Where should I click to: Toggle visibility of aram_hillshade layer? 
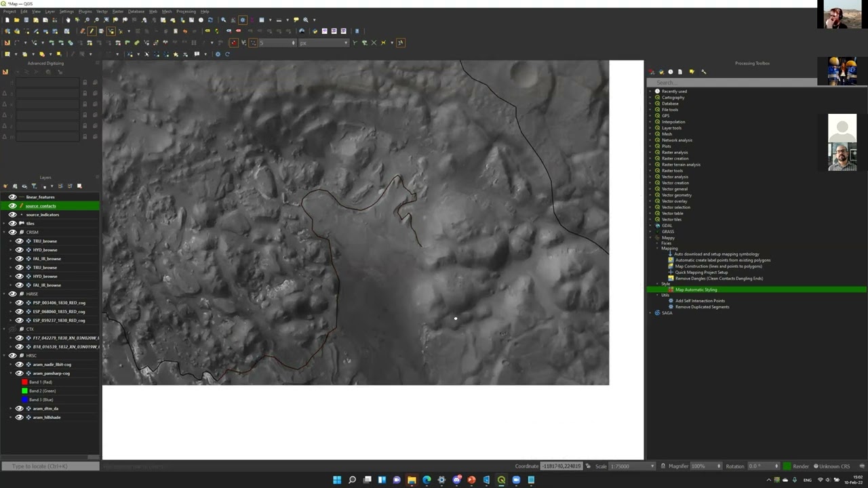19,418
